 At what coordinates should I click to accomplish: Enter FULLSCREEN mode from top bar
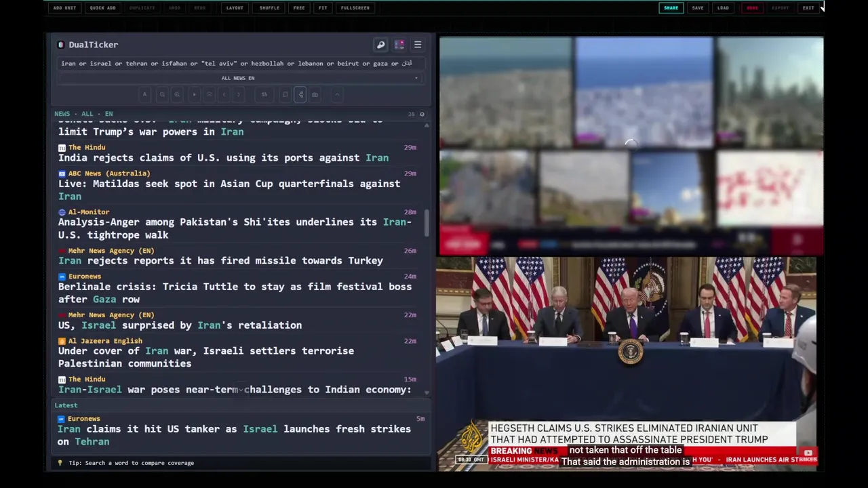(x=355, y=8)
